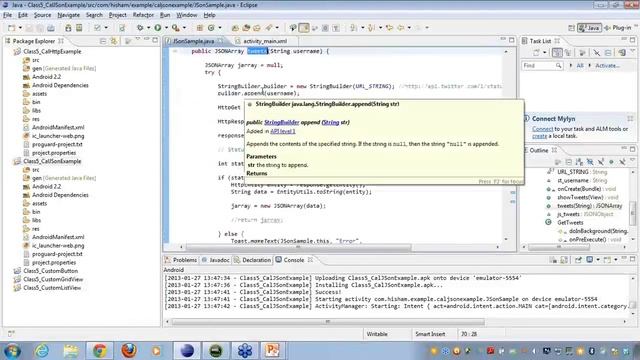
Task: Click the Pin Console icon
Action: pos(578,260)
